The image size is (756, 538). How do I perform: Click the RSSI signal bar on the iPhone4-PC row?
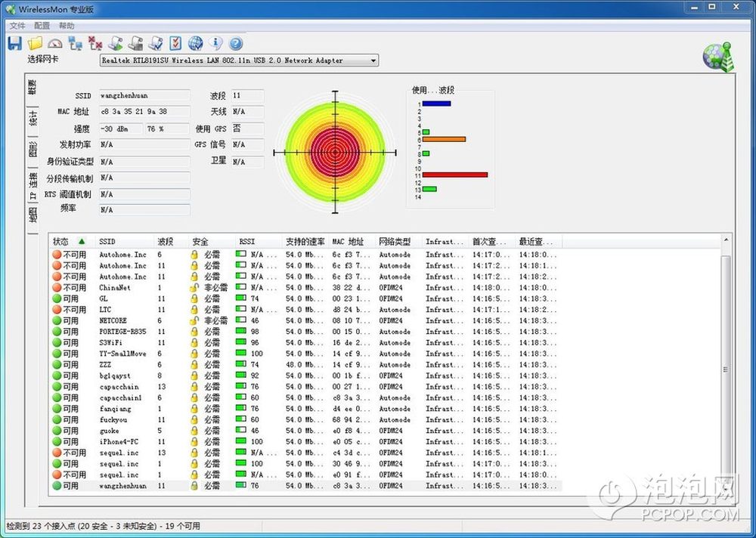[x=241, y=441]
